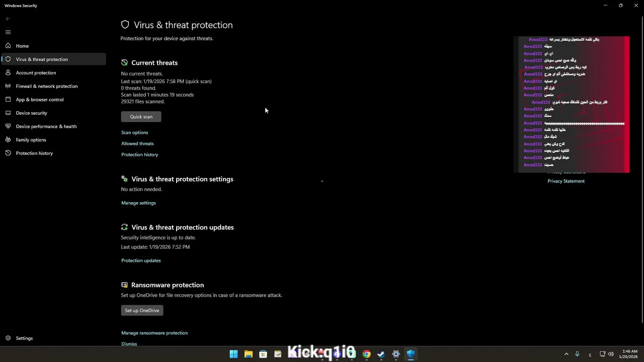
Task: Click the Ransomware protection icon
Action: pyautogui.click(x=124, y=285)
